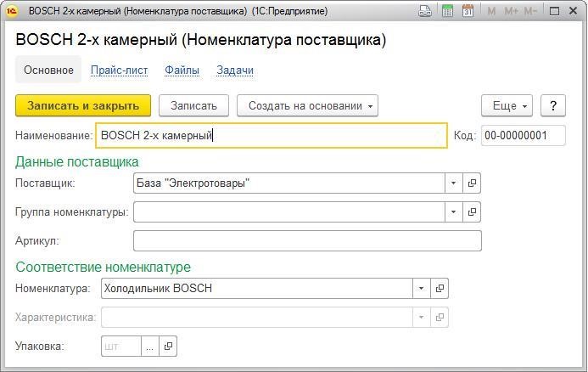Viewport: 588px width, 372px height.
Task: Click the Артикул input field
Action: (x=307, y=240)
